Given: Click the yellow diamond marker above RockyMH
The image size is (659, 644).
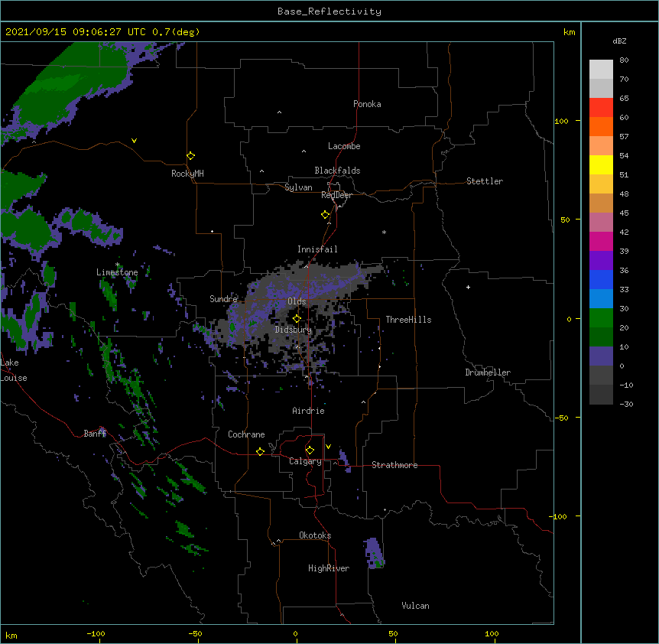Looking at the screenshot, I should pyautogui.click(x=190, y=156).
